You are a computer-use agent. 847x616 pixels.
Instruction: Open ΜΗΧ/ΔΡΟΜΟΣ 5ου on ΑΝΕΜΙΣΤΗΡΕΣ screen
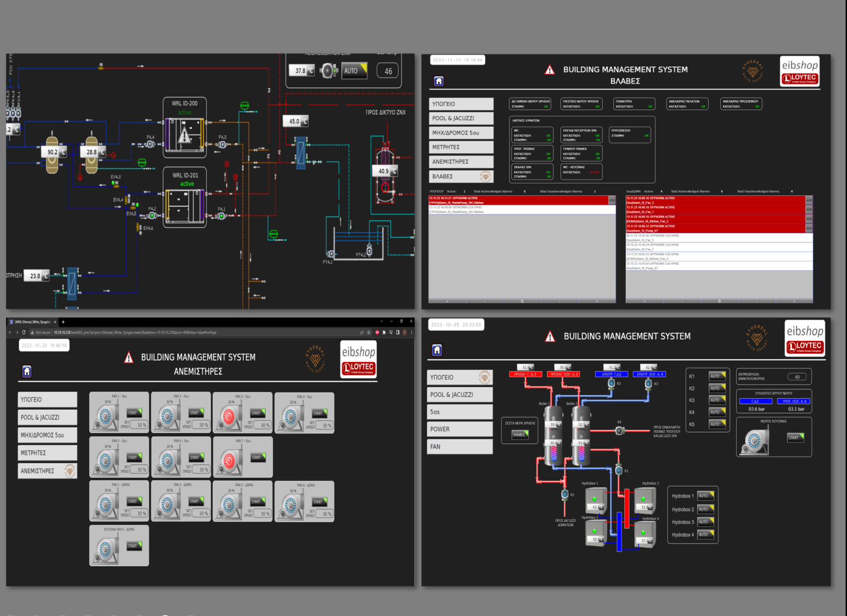click(x=47, y=435)
